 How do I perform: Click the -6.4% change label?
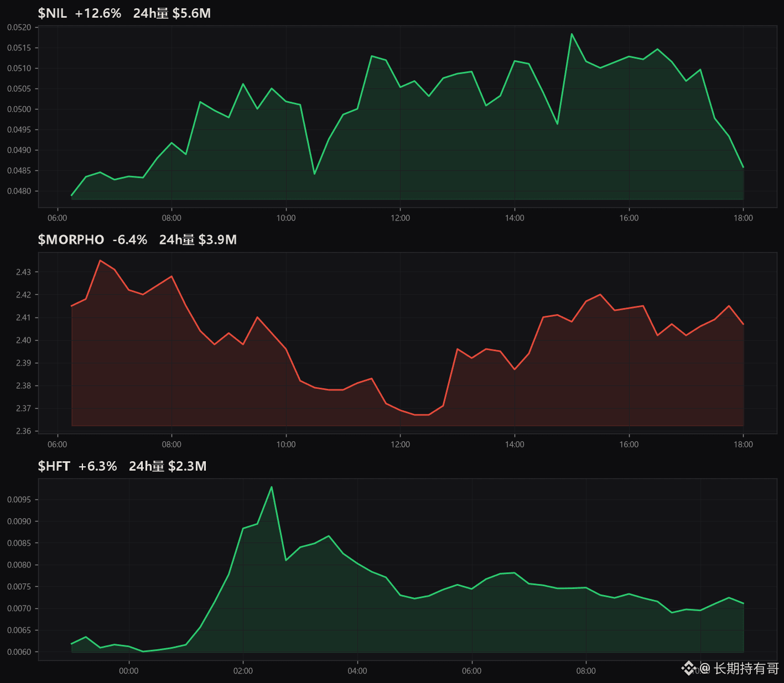coord(130,239)
